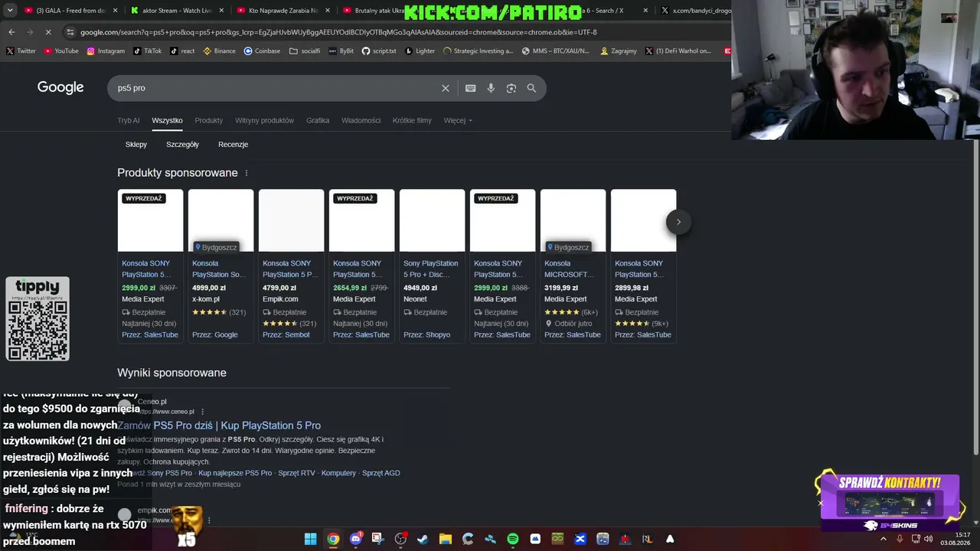
Task: Clear the Google search box with X
Action: (x=446, y=88)
